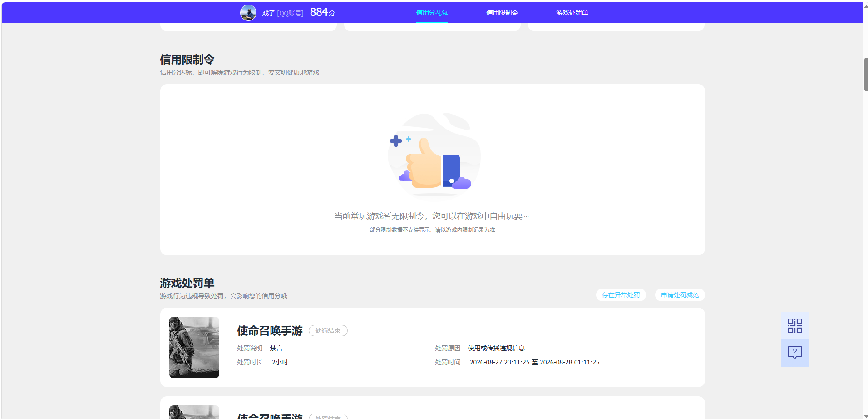868x419 pixels.
Task: Click username 戏子 in header
Action: 268,13
